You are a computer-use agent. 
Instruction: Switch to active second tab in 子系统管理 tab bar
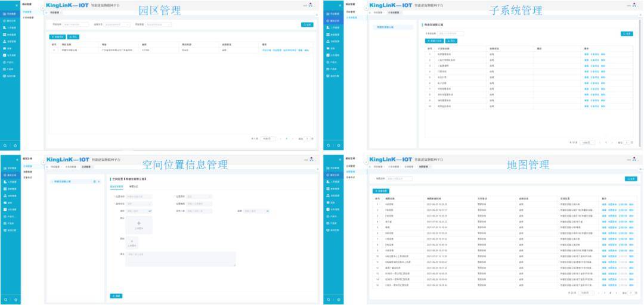click(395, 13)
